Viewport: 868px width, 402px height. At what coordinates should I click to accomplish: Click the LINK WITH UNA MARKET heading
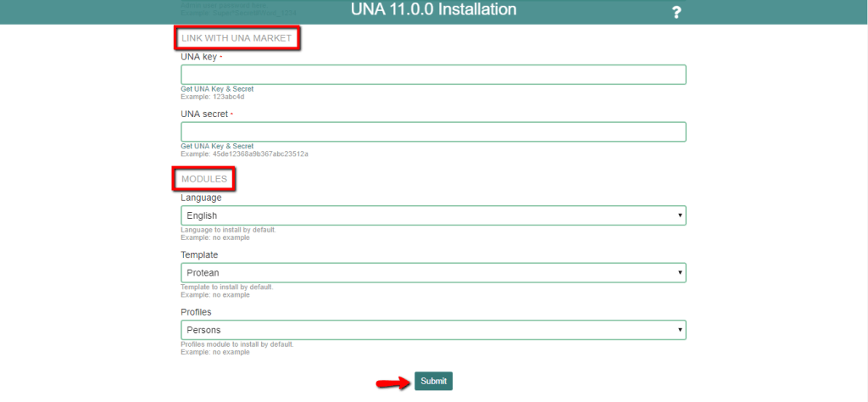(x=236, y=38)
